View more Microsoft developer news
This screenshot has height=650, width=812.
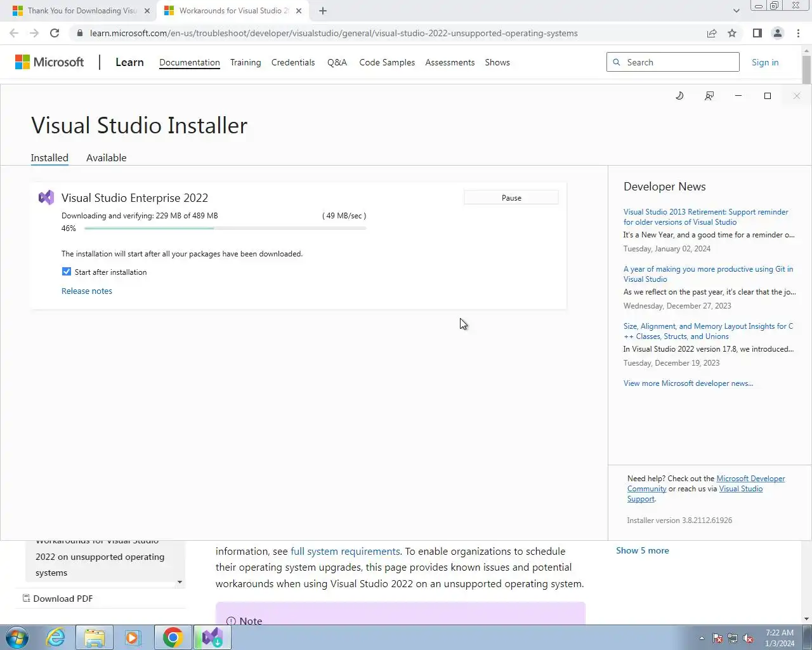click(x=688, y=383)
